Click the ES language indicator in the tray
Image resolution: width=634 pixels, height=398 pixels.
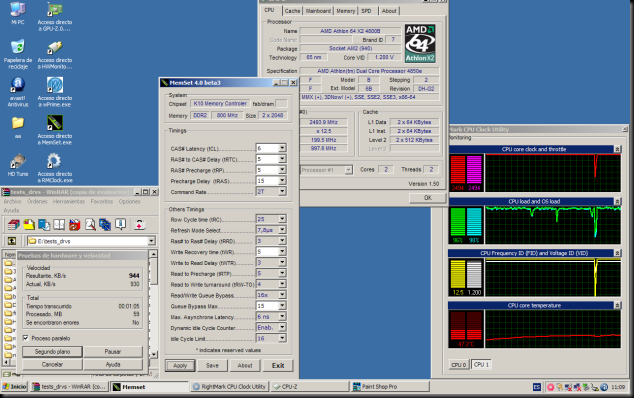[537, 387]
